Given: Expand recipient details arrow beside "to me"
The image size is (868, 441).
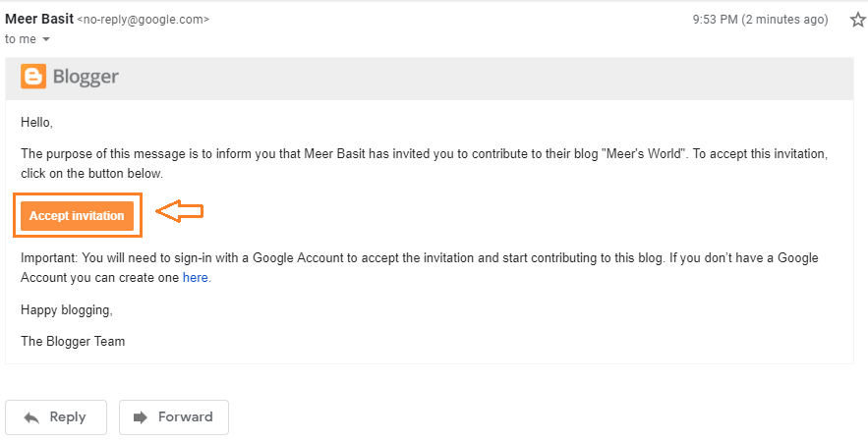Looking at the screenshot, I should (46, 39).
